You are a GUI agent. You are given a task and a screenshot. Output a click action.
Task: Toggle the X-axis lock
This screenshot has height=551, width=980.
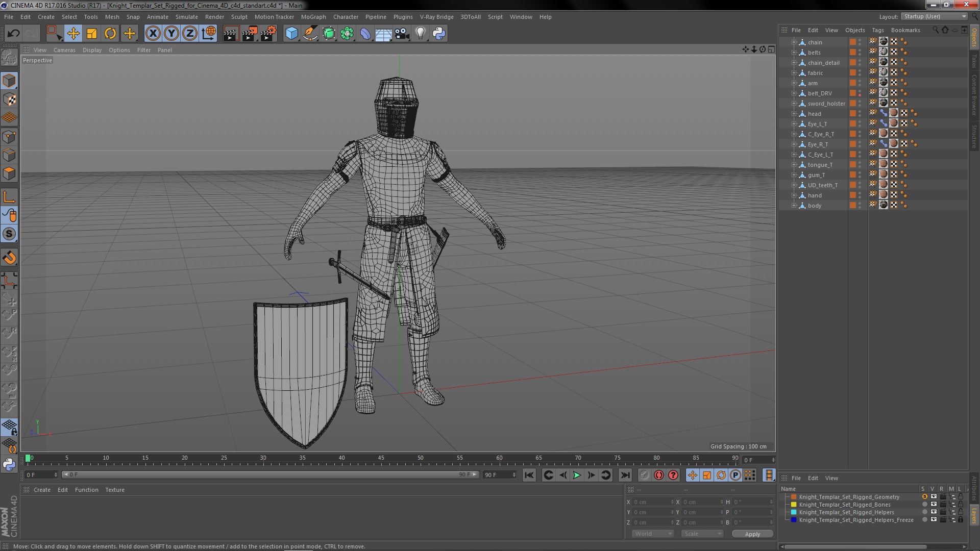(x=153, y=34)
